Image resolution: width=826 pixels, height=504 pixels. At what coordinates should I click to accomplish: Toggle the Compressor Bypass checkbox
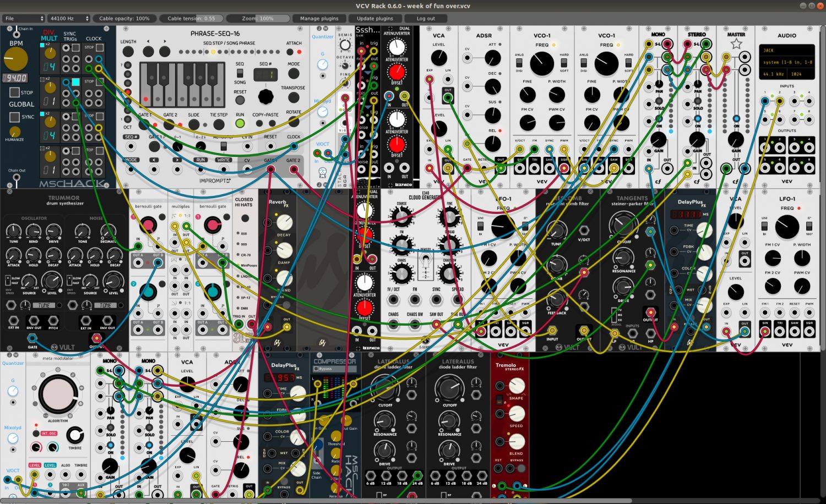coord(316,369)
